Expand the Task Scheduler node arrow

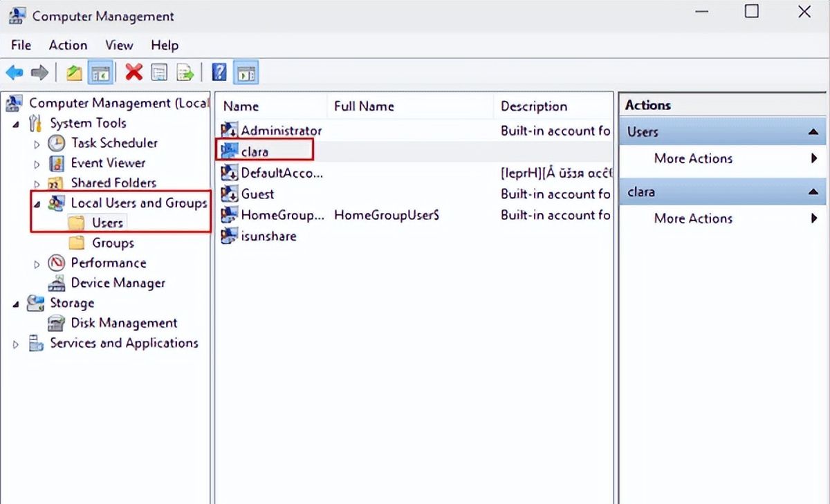click(37, 144)
